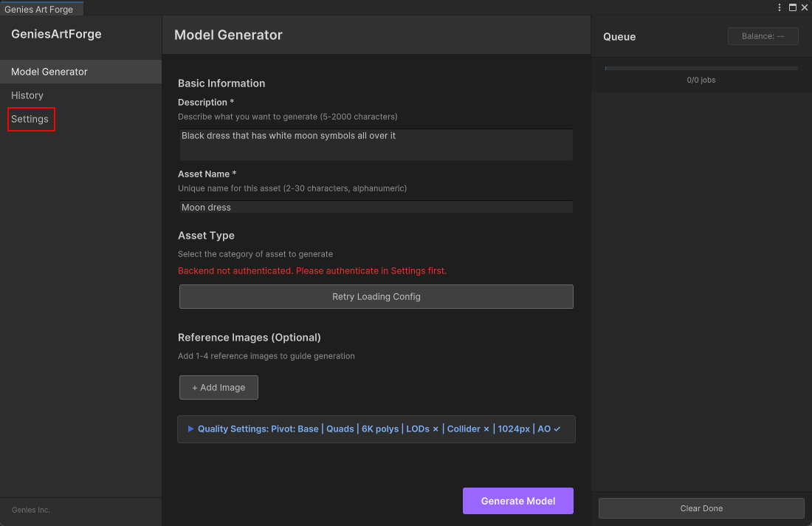812x526 pixels.
Task: Focus the Description text field
Action: (376, 144)
